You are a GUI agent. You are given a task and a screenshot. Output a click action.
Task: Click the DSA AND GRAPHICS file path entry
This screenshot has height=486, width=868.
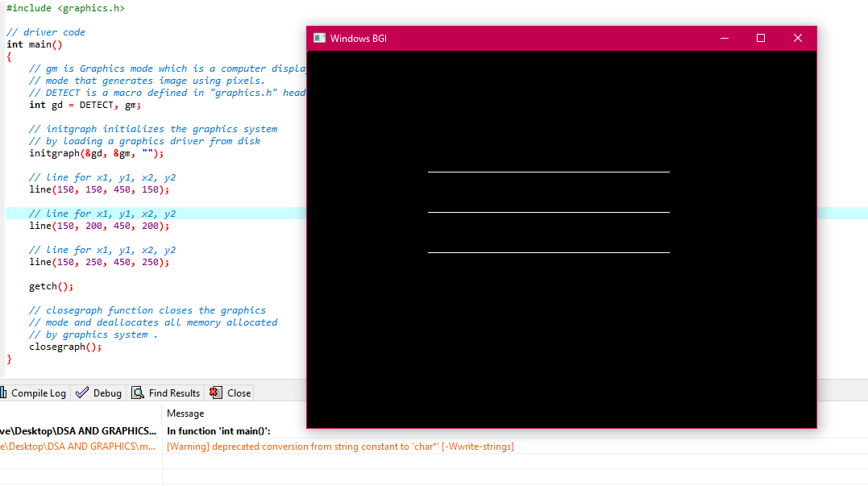(77, 430)
